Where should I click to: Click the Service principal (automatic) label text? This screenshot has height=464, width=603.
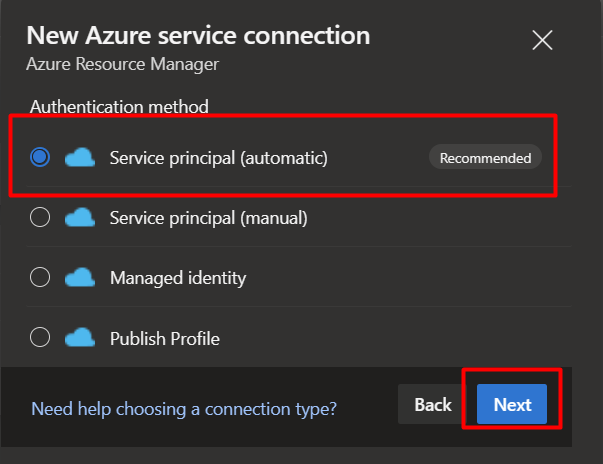(218, 158)
